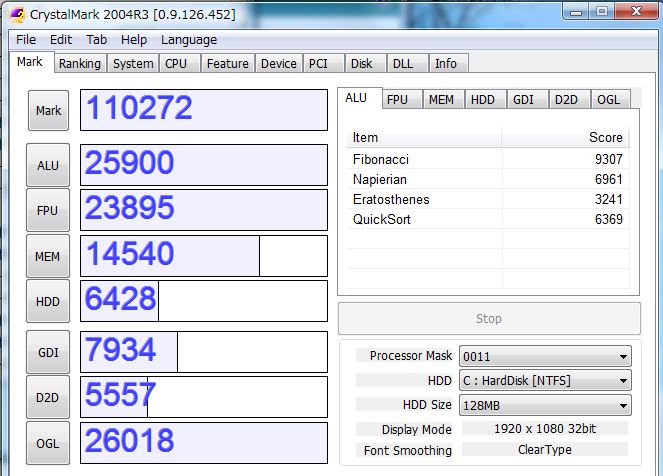
Task: Click the Stop button
Action: 489,319
